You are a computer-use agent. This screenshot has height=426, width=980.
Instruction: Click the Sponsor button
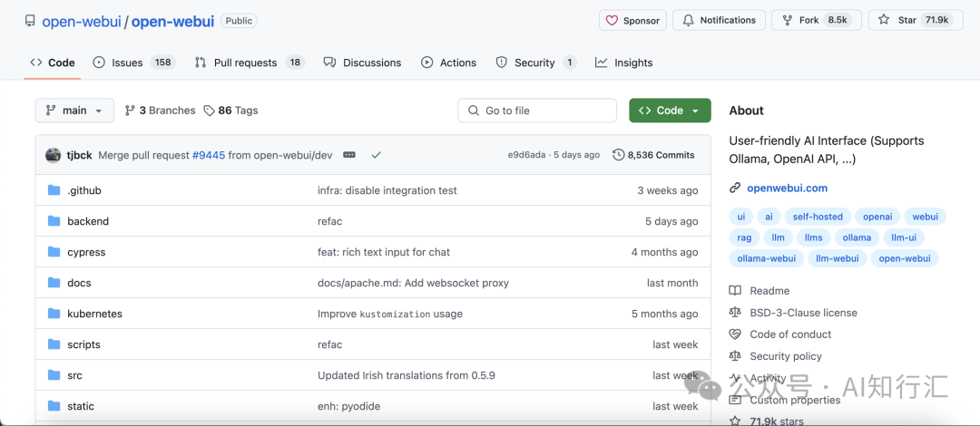point(633,20)
